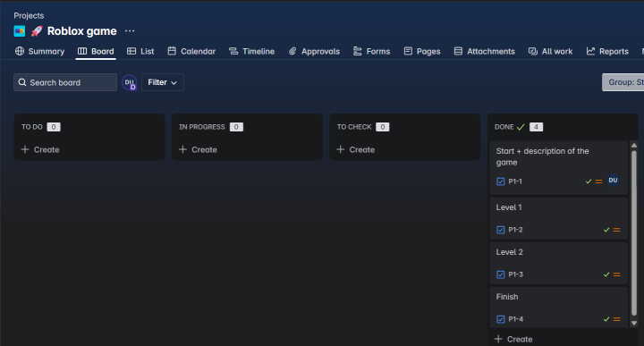Open the Group by dropdown
Image resolution: width=644 pixels, height=346 pixels.
[x=623, y=82]
